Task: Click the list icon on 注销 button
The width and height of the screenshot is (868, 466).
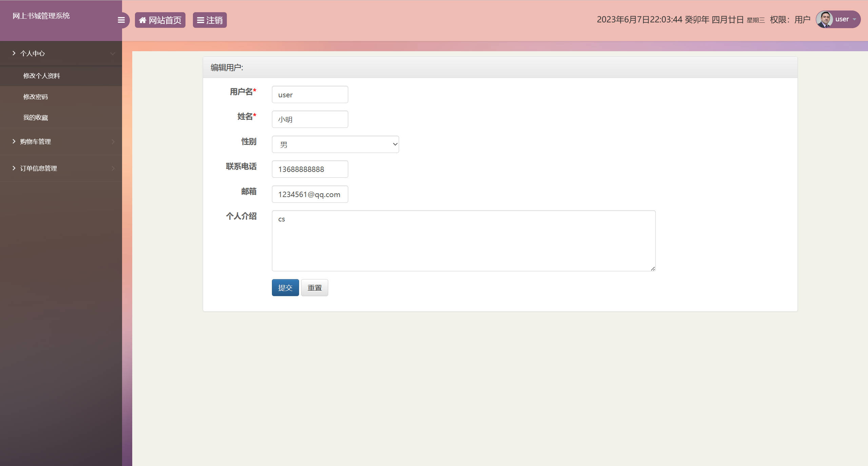Action: point(200,20)
